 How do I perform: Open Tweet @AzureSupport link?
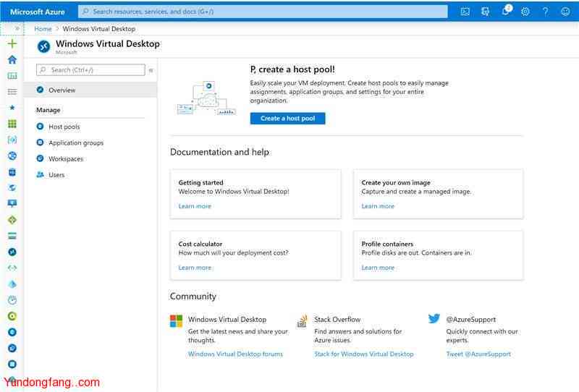(x=478, y=354)
